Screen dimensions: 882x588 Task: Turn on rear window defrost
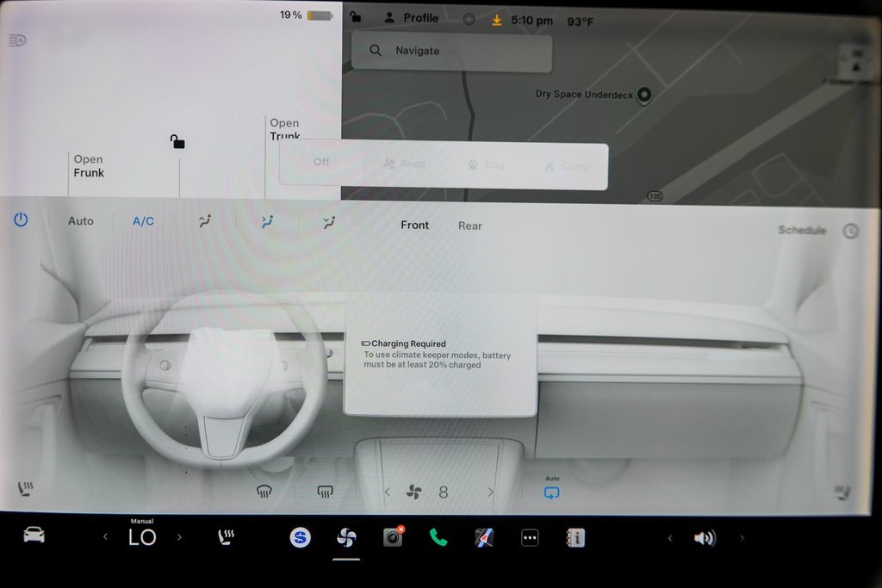(325, 492)
